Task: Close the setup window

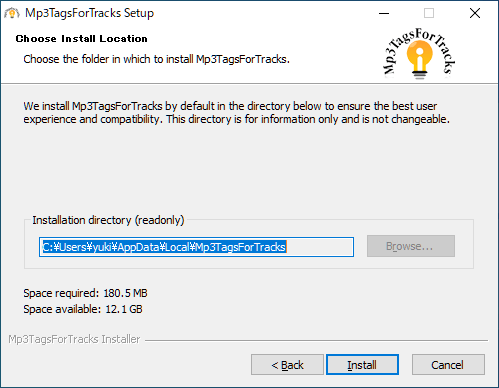Action: coord(475,13)
